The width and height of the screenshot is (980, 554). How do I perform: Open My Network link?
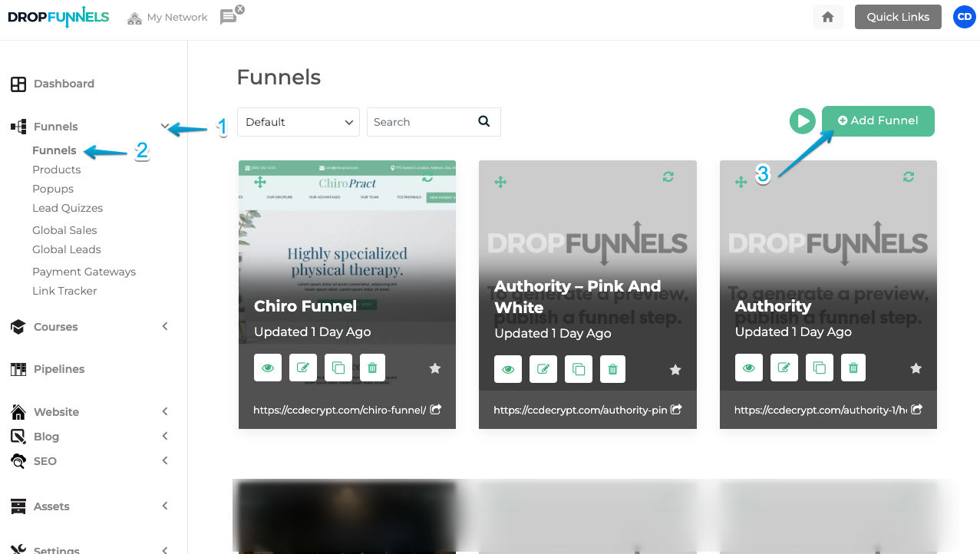click(x=167, y=17)
